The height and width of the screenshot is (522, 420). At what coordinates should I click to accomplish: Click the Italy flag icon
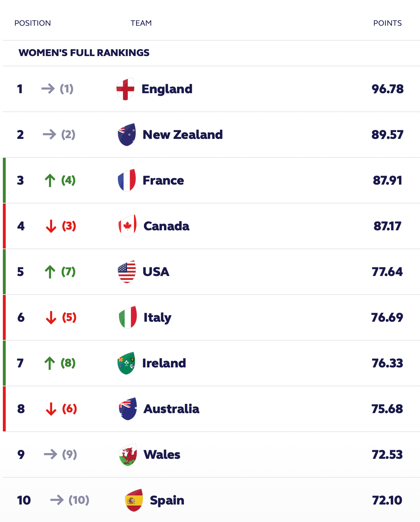coord(127,317)
